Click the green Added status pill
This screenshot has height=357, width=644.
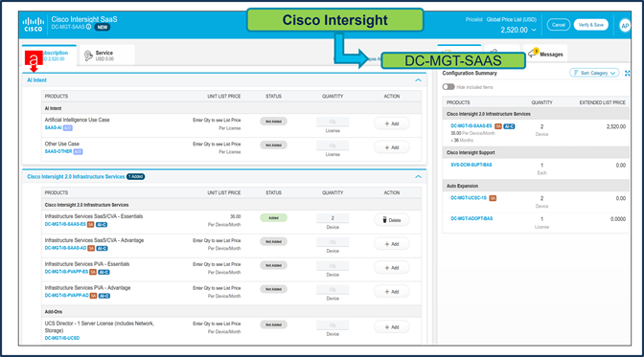273,218
